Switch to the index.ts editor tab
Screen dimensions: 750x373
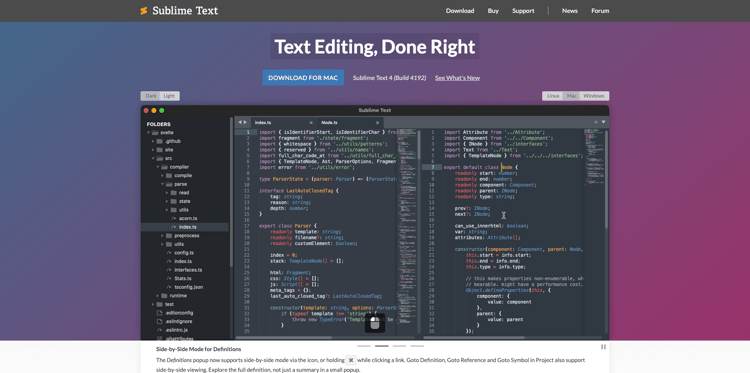(283, 122)
